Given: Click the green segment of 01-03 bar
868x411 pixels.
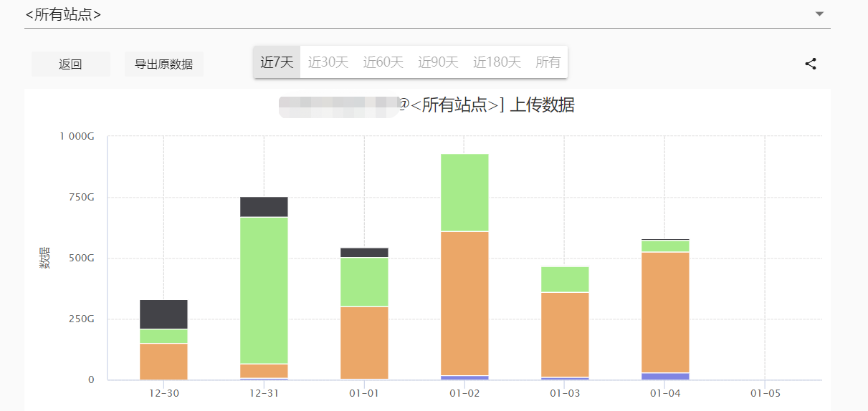Looking at the screenshot, I should coord(565,279).
